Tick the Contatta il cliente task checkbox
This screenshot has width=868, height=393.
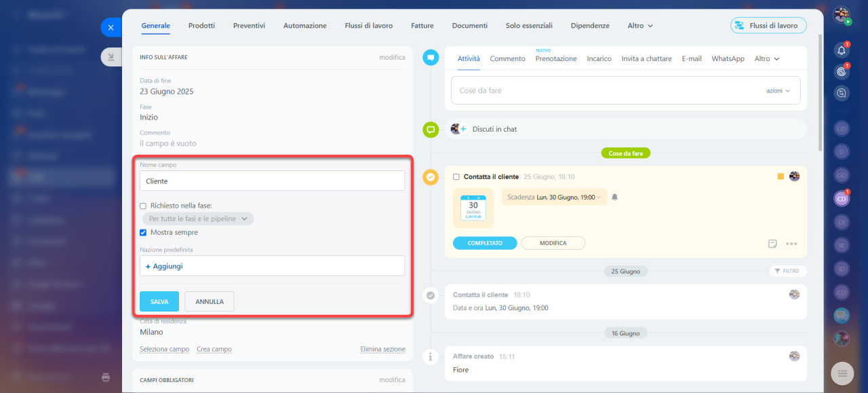(x=456, y=177)
